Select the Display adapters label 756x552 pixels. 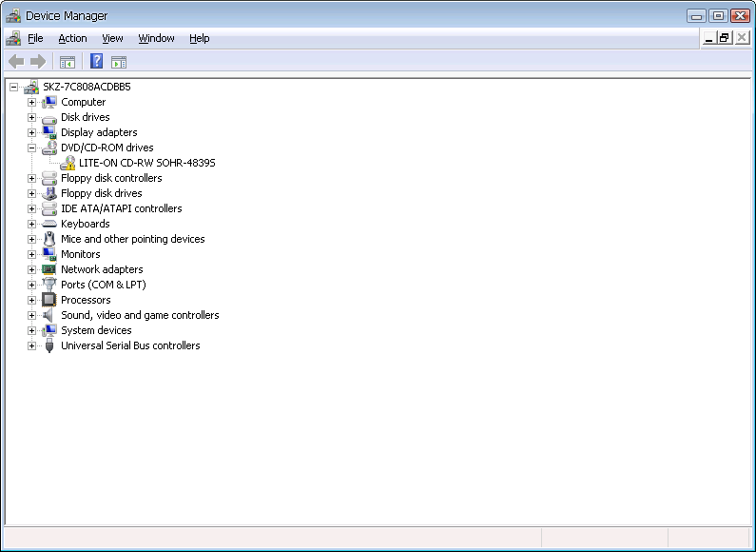click(99, 132)
